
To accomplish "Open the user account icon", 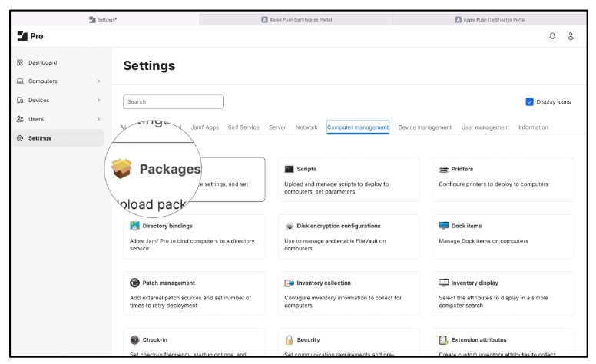I will click(571, 36).
